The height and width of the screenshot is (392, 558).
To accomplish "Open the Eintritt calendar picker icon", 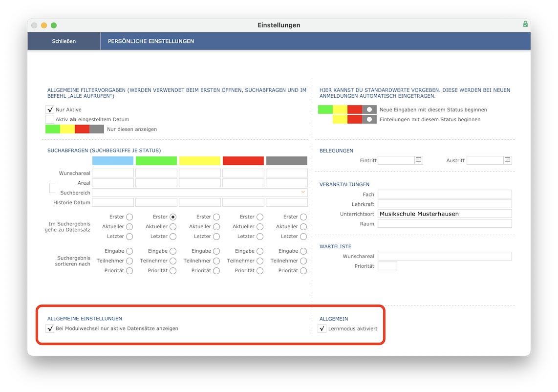I will point(418,160).
